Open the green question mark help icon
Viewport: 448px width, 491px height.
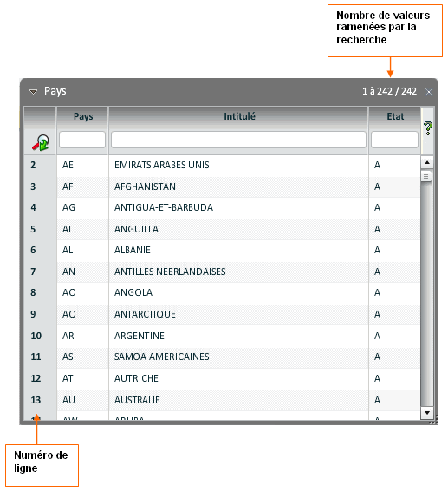point(428,128)
